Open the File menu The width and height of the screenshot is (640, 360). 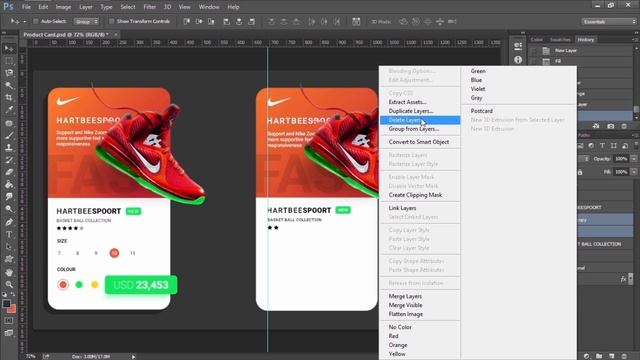click(x=26, y=7)
